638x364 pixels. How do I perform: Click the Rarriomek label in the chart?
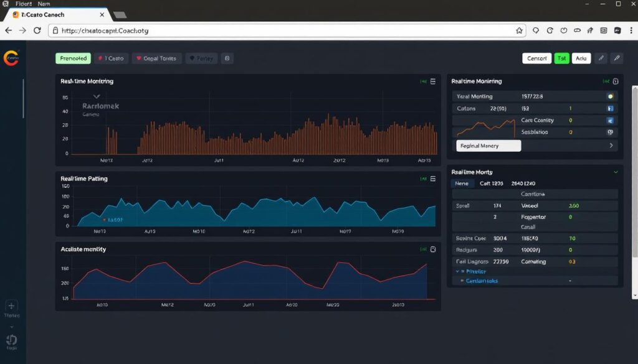point(100,106)
